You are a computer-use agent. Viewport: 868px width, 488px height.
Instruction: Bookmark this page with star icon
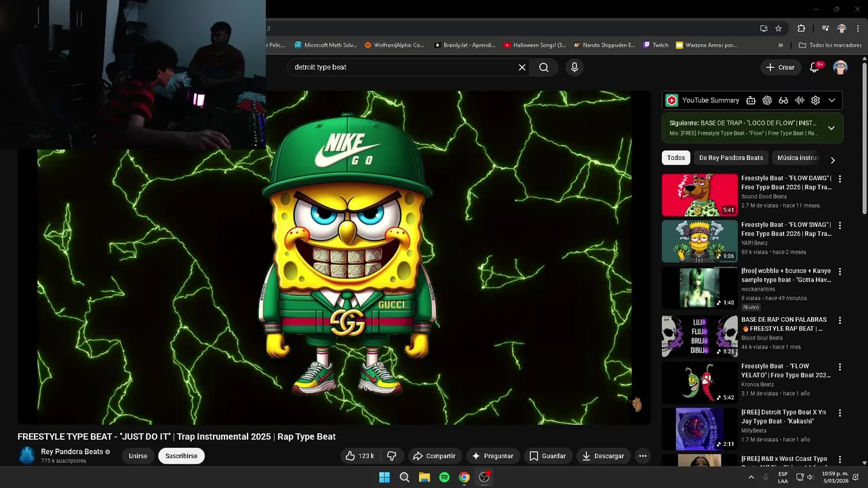click(x=778, y=28)
